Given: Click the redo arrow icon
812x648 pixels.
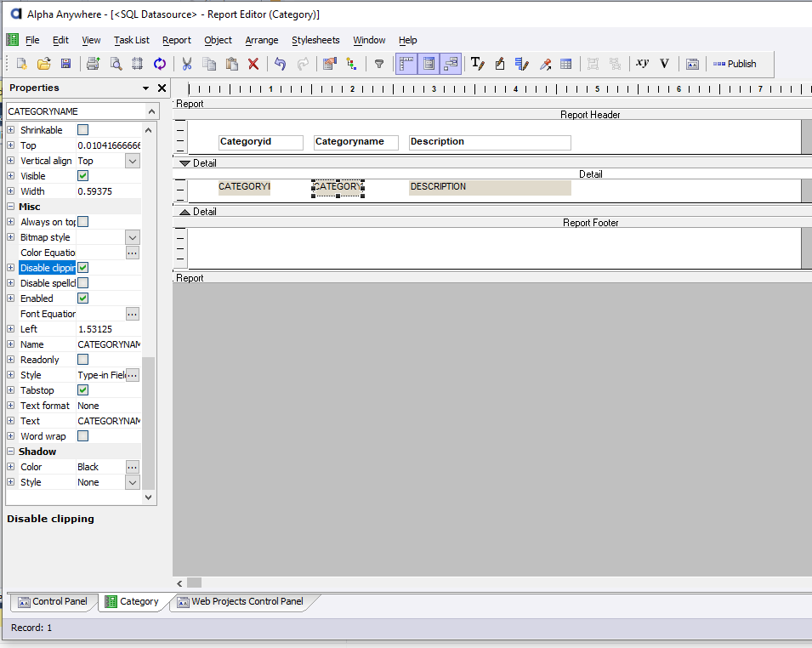Looking at the screenshot, I should (303, 64).
